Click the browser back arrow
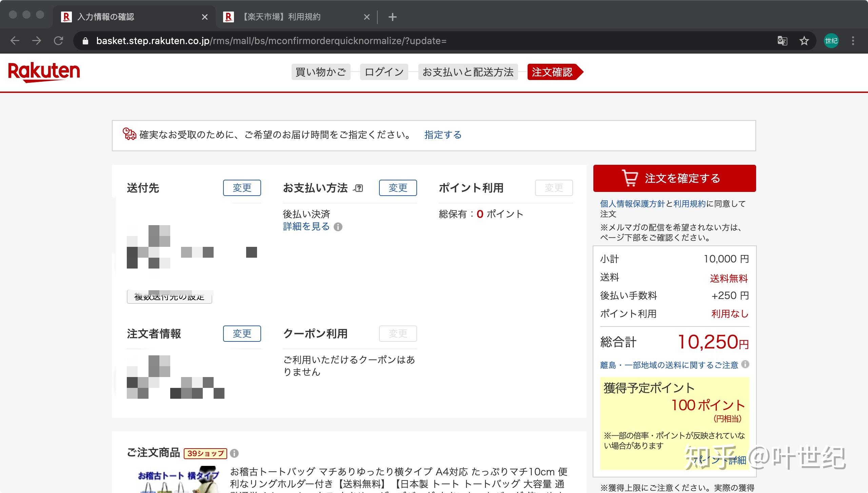Viewport: 868px width, 493px height. point(15,41)
